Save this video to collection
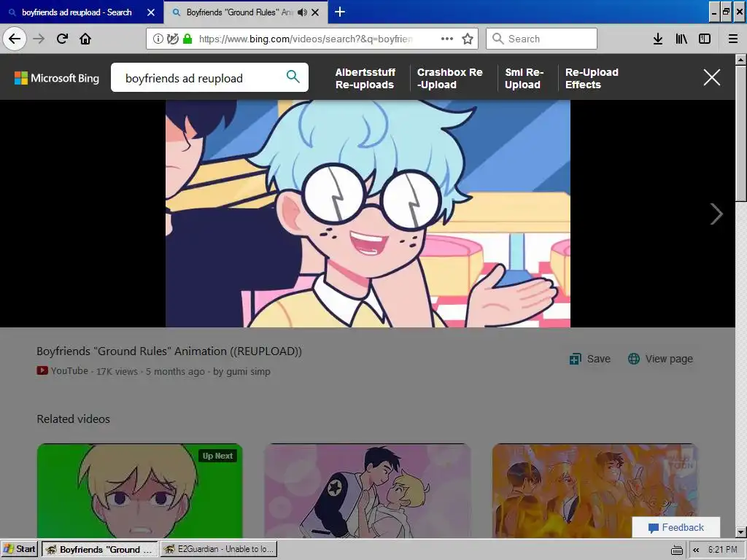The image size is (747, 560). (x=589, y=359)
